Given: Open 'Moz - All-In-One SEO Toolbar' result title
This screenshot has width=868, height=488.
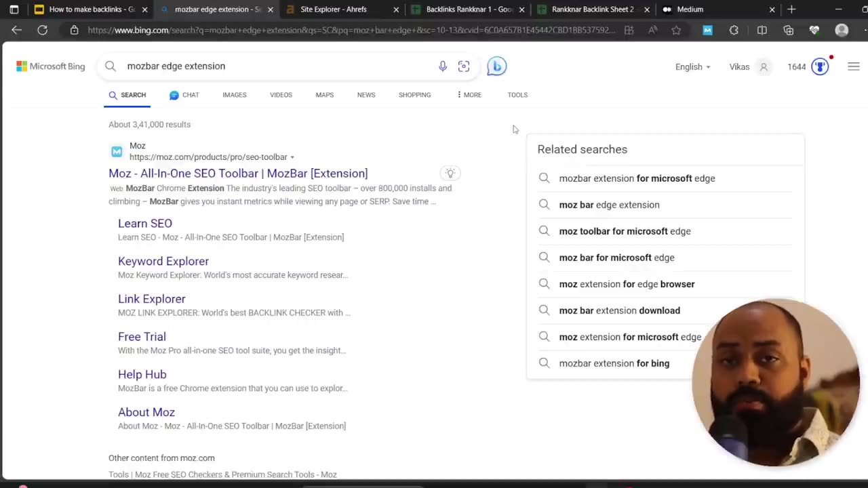Looking at the screenshot, I should pos(238,174).
